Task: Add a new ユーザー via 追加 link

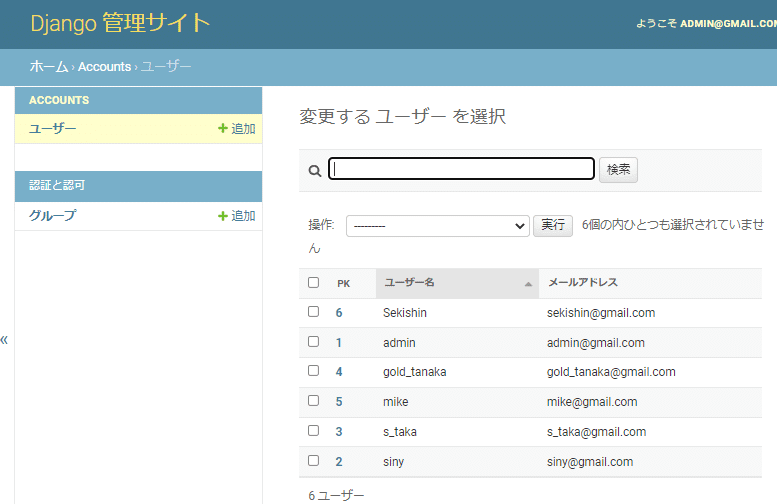Action: 237,128
